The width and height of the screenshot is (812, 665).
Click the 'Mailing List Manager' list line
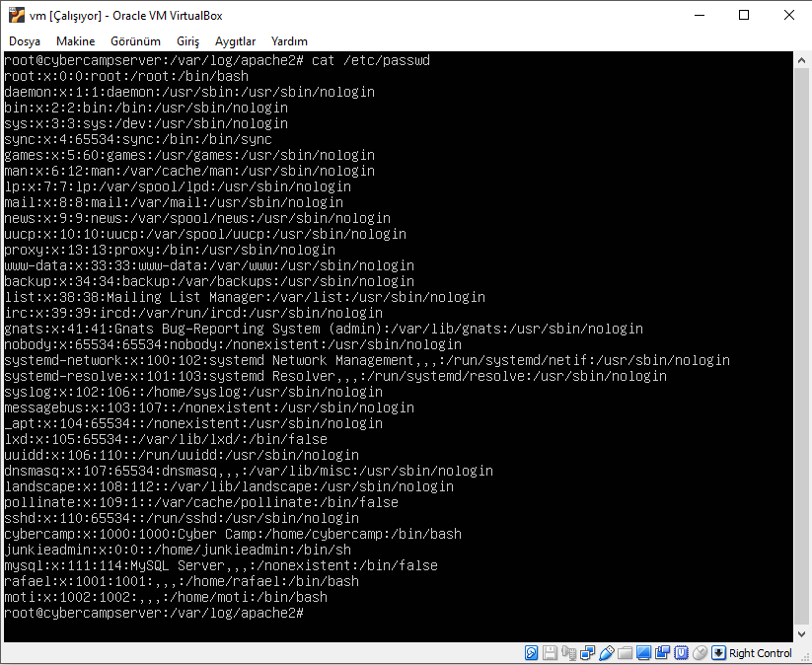tap(245, 297)
